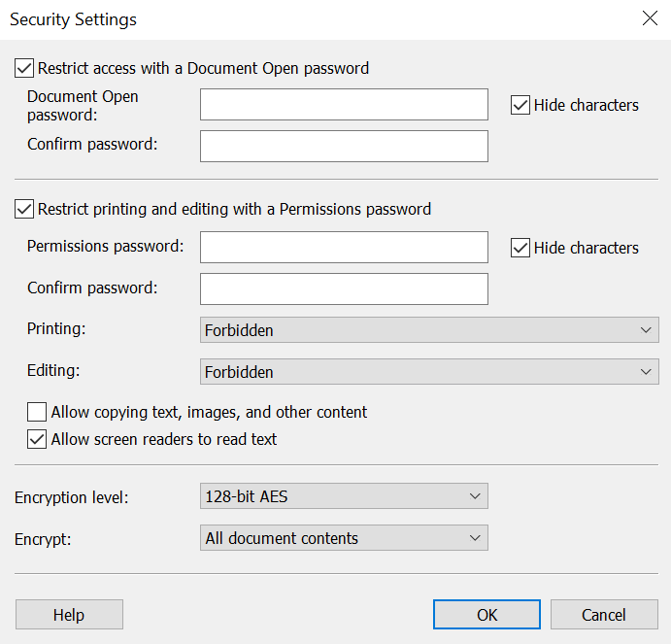Click the Editing dropdown chevron arrow

pyautogui.click(x=646, y=372)
